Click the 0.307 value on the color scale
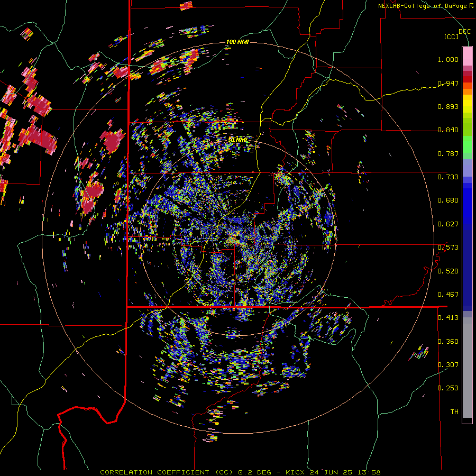This screenshot has width=476, height=476. click(448, 365)
